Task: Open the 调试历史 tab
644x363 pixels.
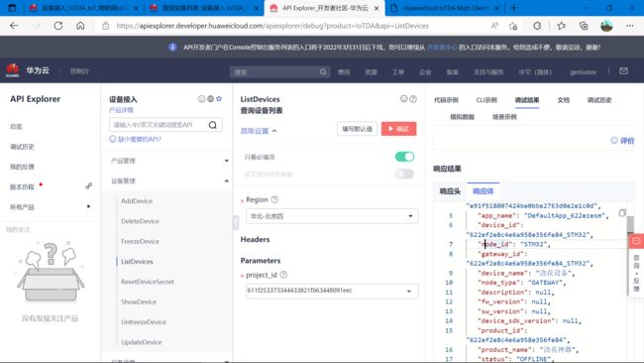Action: [x=599, y=100]
